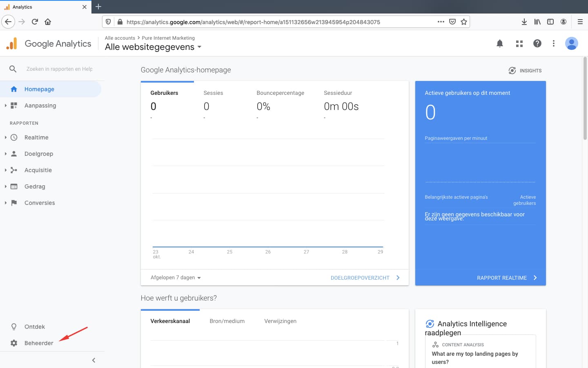Open the Firefox hamburger menu
The height and width of the screenshot is (368, 588).
(x=580, y=22)
